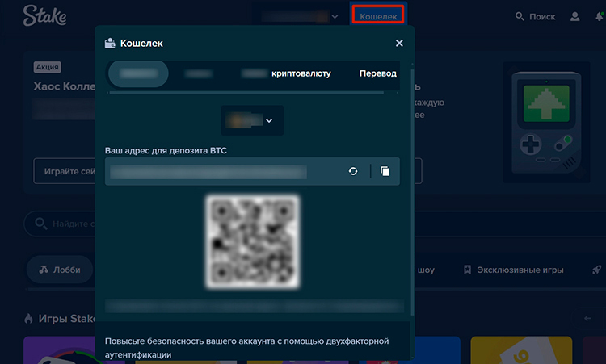
Task: Regenerate the BTC deposit address
Action: click(353, 171)
